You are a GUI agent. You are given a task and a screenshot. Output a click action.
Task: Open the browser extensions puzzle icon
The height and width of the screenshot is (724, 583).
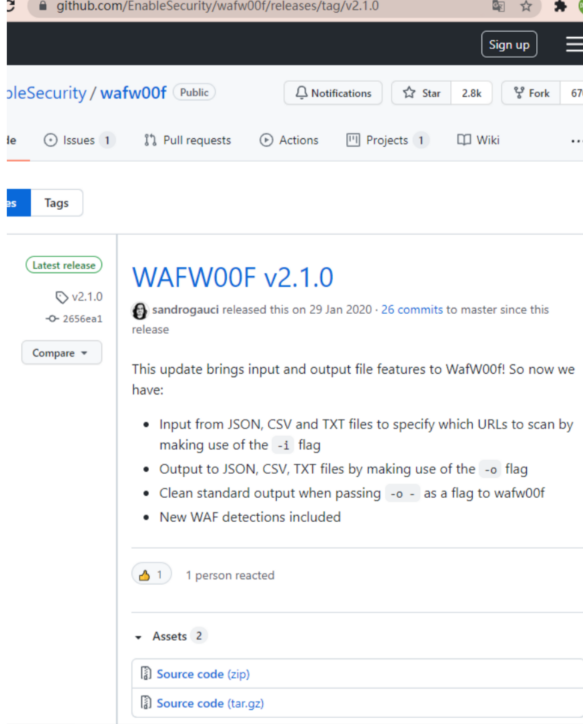(560, 6)
